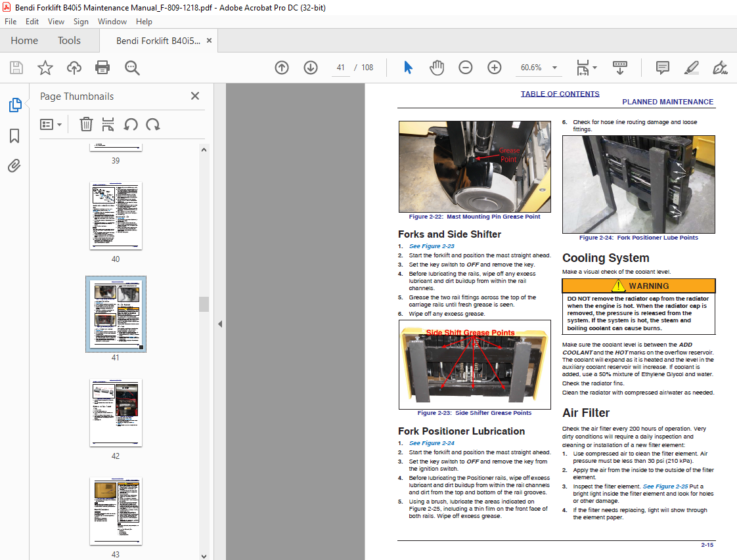Screen dimensions: 737x560
Task: Go to next page with the down arrow
Action: (311, 68)
